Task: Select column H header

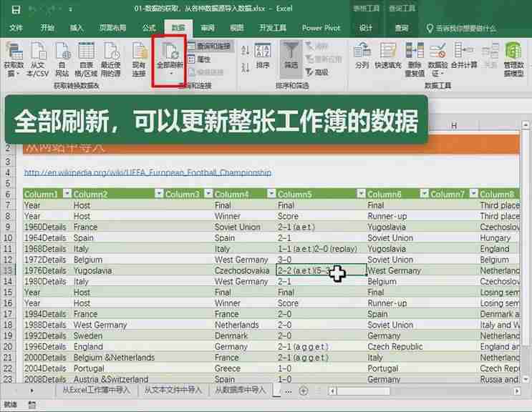Action: point(454,126)
